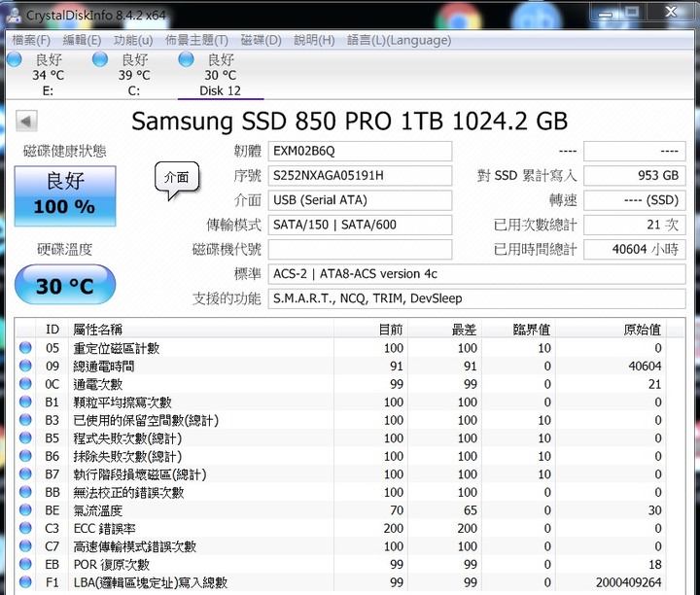Click status orb of attribute B7 row
The width and height of the screenshot is (700, 595).
25,474
